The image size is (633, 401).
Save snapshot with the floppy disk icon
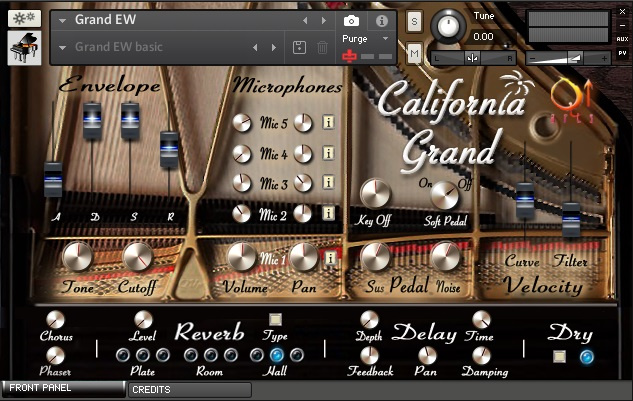point(299,47)
